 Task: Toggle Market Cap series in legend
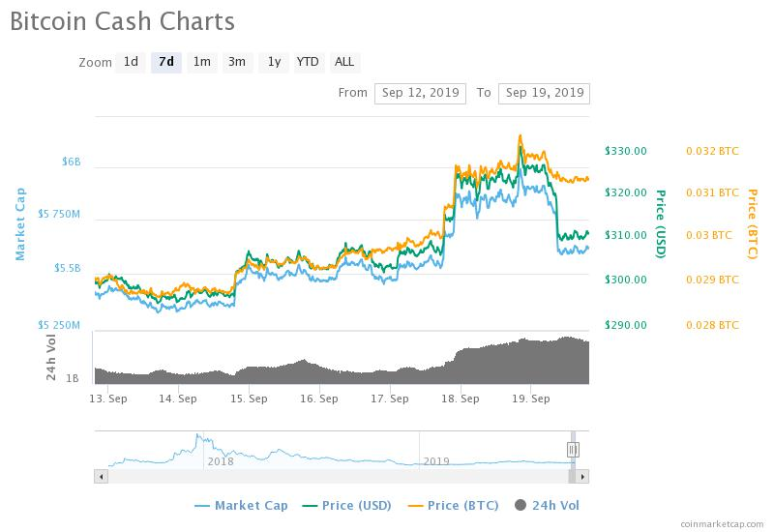tap(241, 505)
